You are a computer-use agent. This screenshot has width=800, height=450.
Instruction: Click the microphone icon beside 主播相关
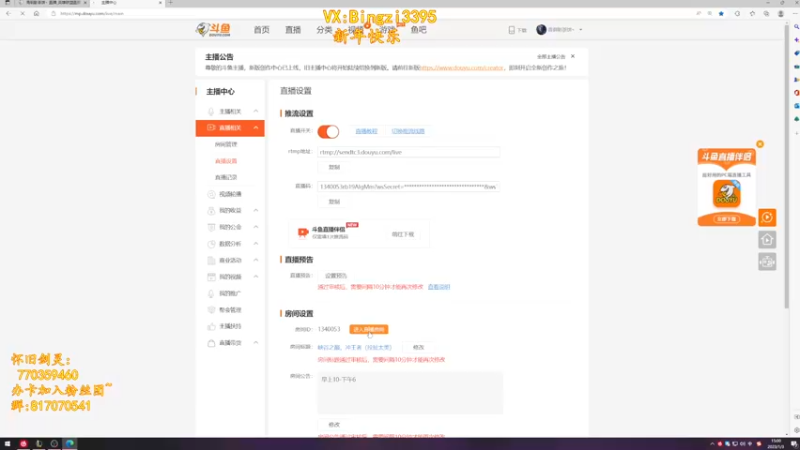coord(211,111)
